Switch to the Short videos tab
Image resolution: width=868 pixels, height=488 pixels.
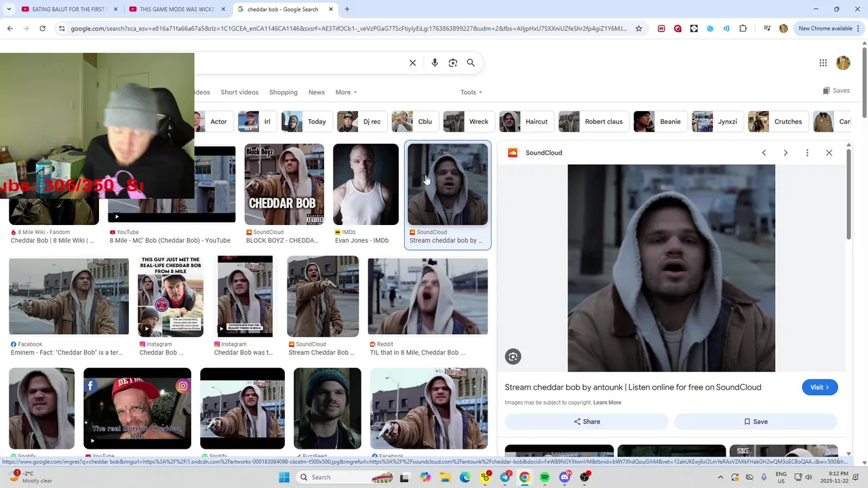(239, 92)
